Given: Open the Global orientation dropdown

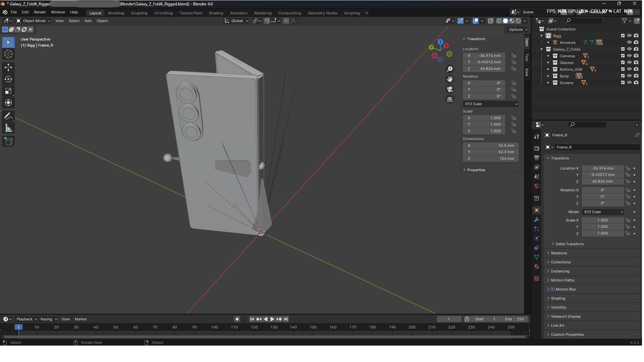Looking at the screenshot, I should pyautogui.click(x=236, y=21).
